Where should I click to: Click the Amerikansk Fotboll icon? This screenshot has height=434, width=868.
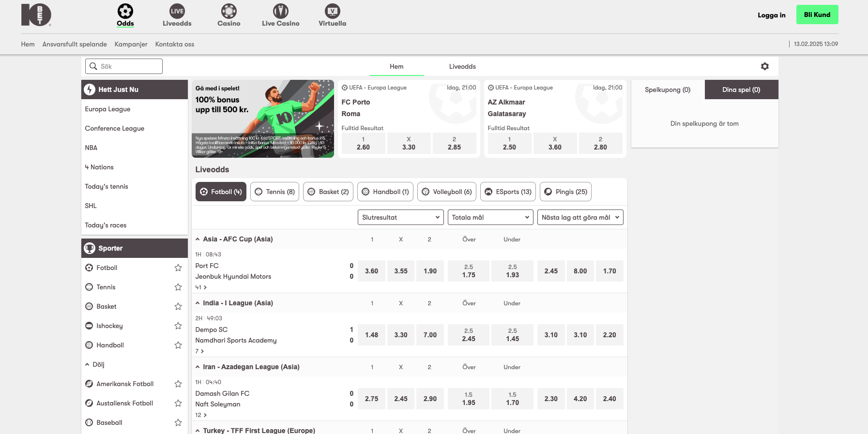[x=89, y=384]
